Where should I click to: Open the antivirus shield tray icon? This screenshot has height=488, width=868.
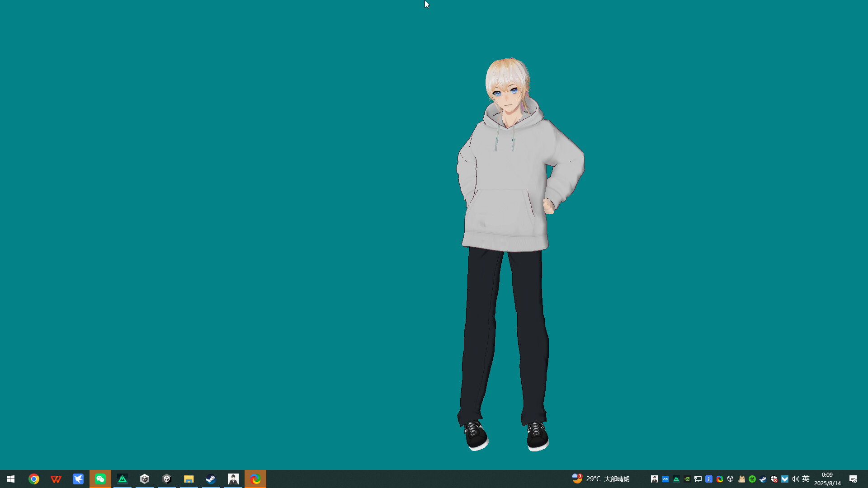(774, 479)
